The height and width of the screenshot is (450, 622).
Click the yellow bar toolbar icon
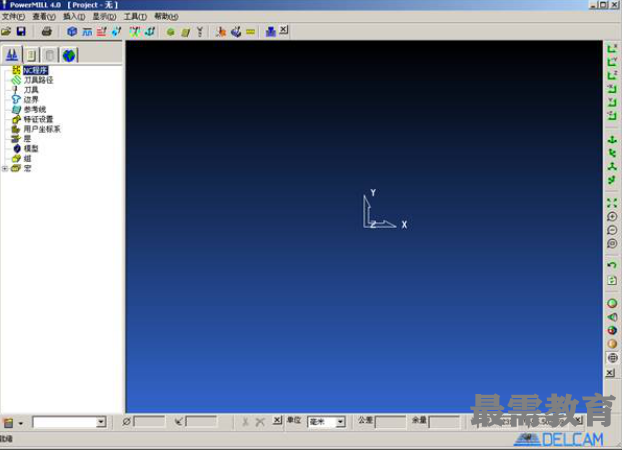pos(250,32)
